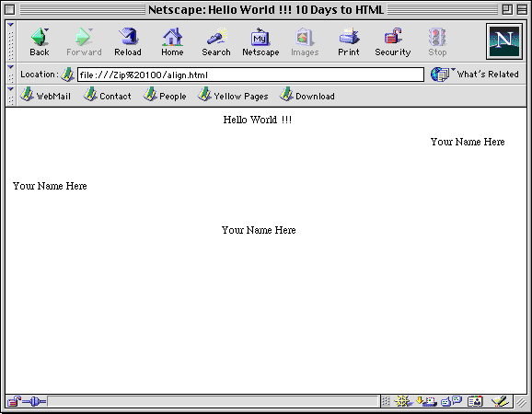Toggle the status bar padlock security indicator

14,401
